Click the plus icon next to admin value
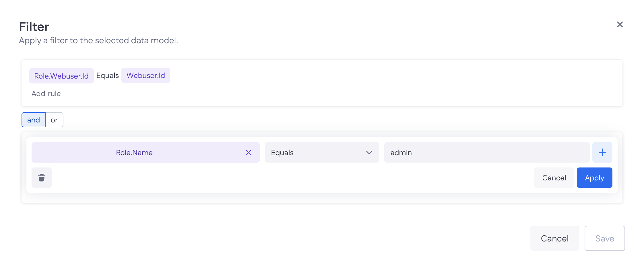The image size is (644, 269). click(602, 153)
